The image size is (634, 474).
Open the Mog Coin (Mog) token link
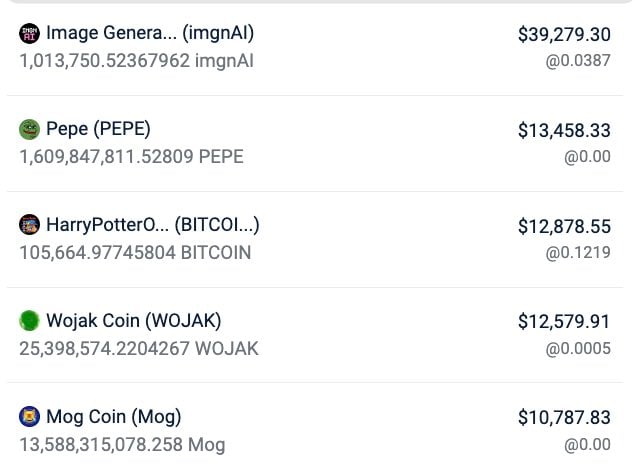pos(113,417)
